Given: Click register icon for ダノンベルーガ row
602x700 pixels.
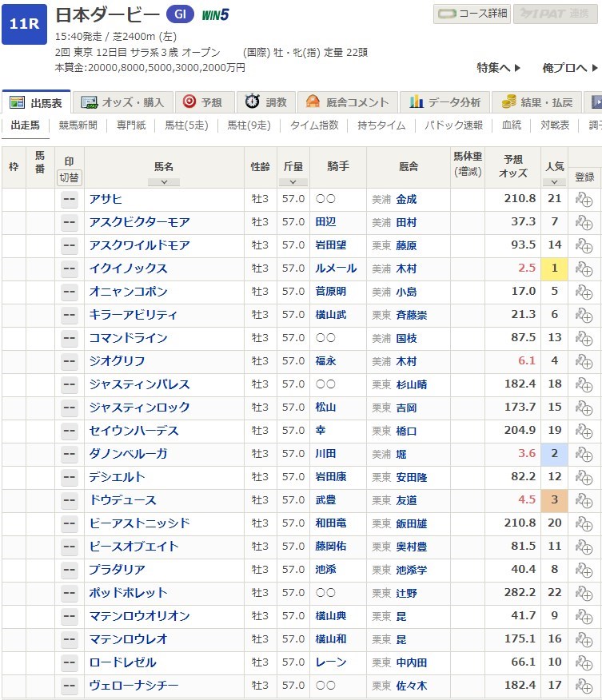Looking at the screenshot, I should 584,455.
